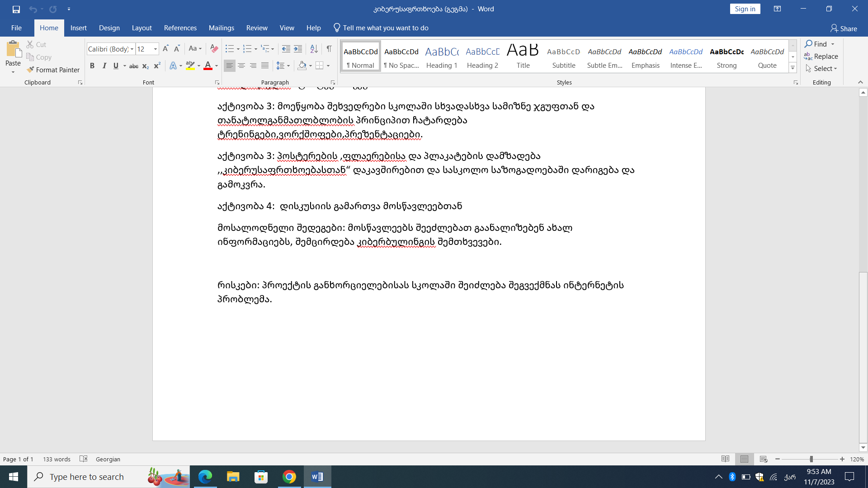Image resolution: width=868 pixels, height=488 pixels.
Task: Align text to center
Action: coord(241,66)
